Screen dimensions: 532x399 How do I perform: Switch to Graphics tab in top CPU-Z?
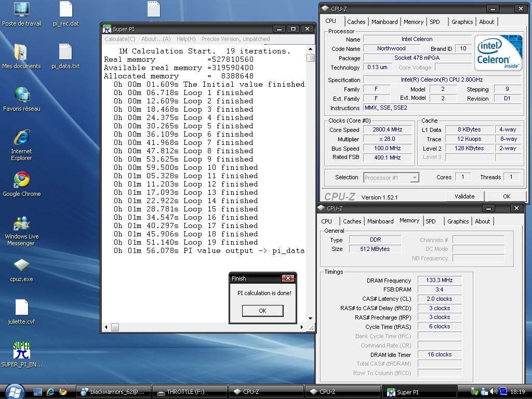click(x=462, y=22)
